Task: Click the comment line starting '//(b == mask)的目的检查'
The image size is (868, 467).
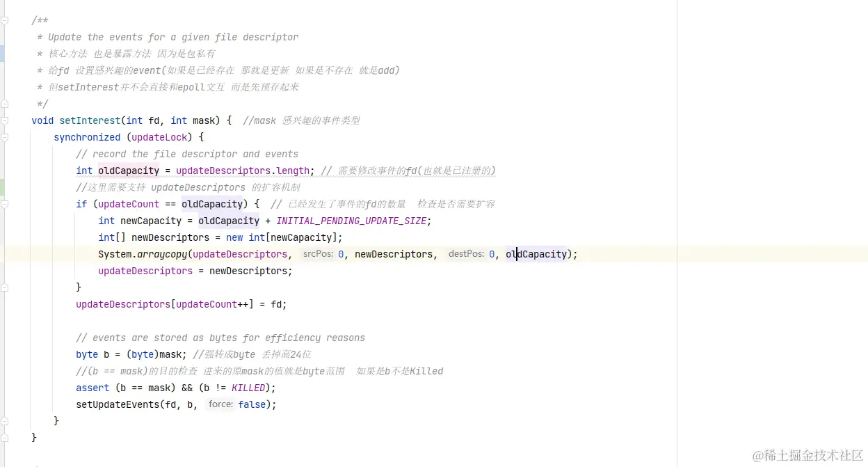Action: [x=259, y=371]
